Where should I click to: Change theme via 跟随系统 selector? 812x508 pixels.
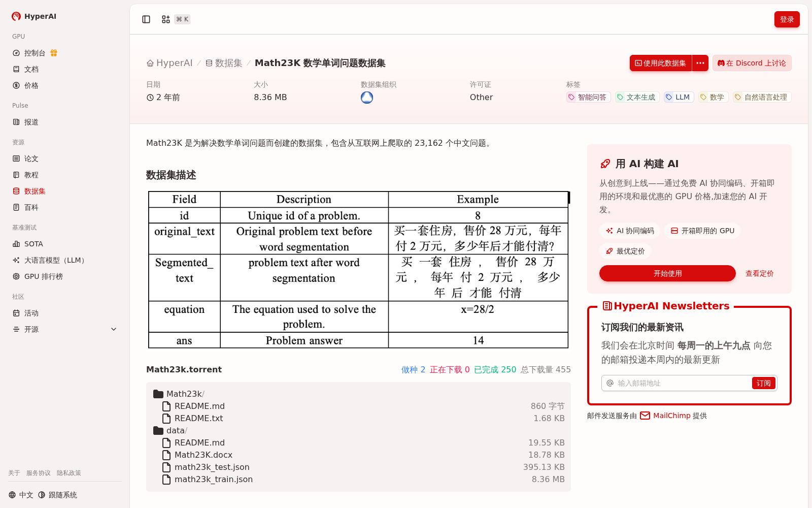(57, 495)
